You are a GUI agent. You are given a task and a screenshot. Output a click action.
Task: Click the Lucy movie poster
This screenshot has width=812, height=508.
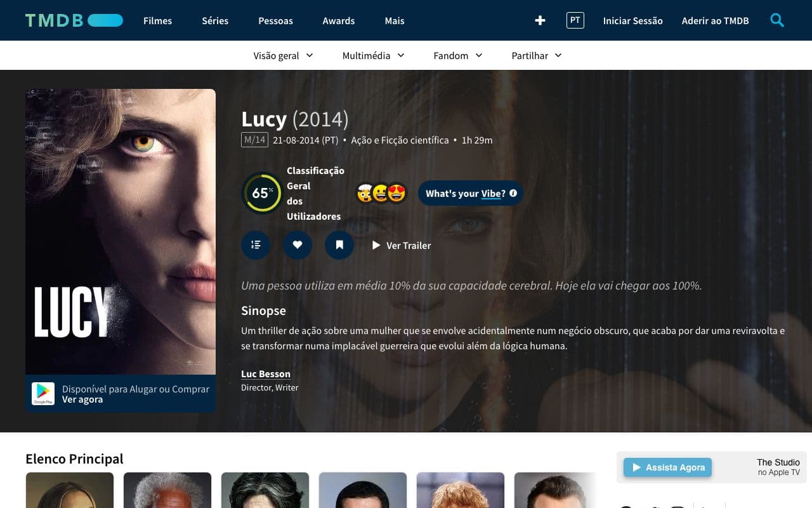[x=121, y=232]
